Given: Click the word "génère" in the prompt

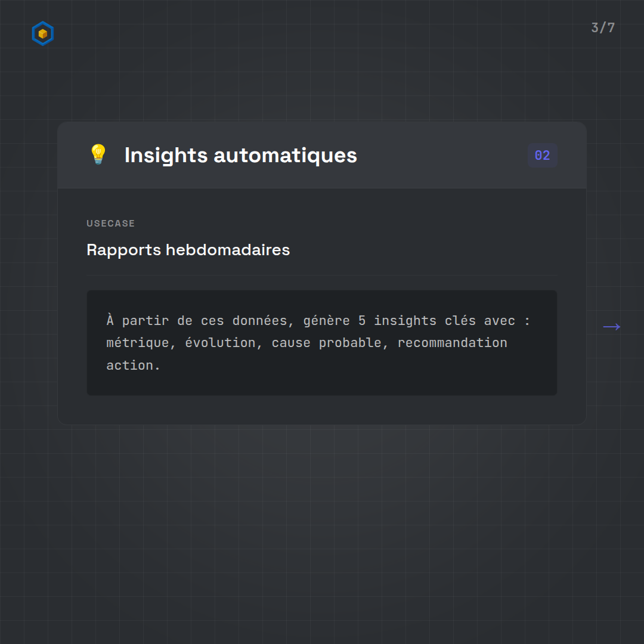Looking at the screenshot, I should click(x=326, y=321).
